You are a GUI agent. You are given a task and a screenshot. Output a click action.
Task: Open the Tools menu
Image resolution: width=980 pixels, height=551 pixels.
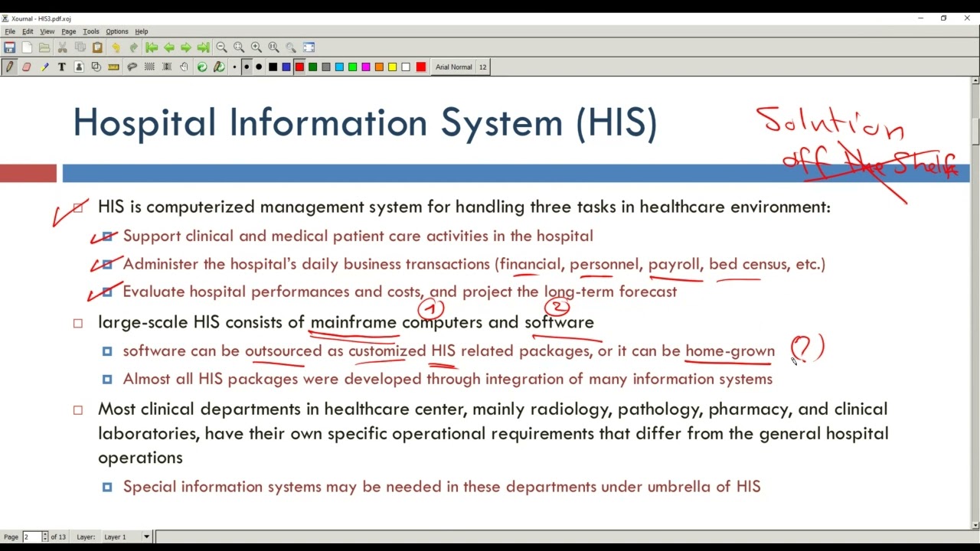[x=91, y=31]
